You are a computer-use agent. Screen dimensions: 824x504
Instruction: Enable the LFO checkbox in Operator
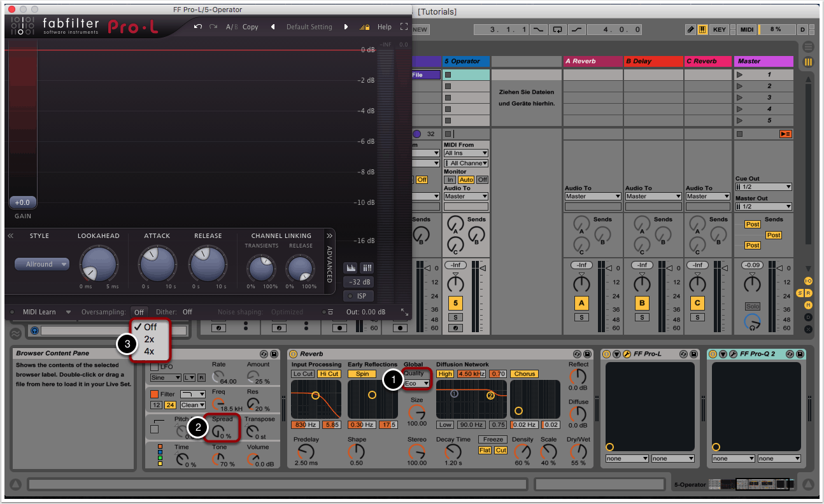point(154,367)
